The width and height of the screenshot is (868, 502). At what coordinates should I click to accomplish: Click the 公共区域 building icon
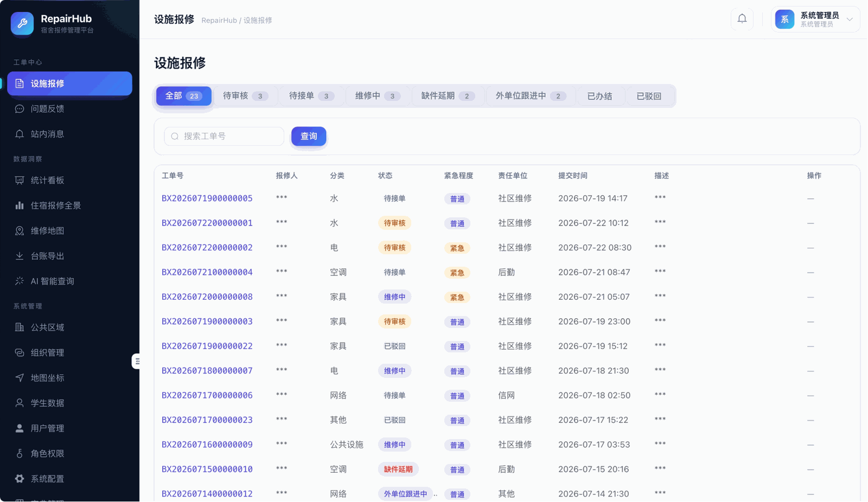coord(20,327)
